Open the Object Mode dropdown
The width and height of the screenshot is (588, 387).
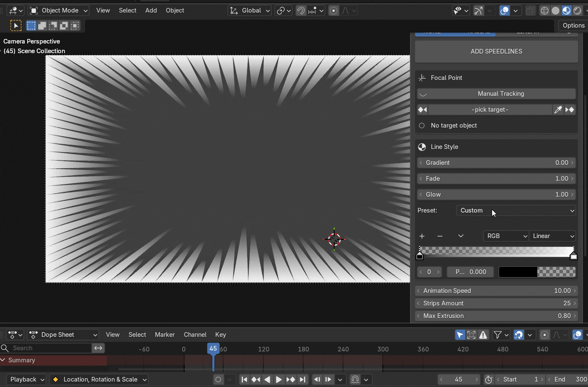(59, 10)
